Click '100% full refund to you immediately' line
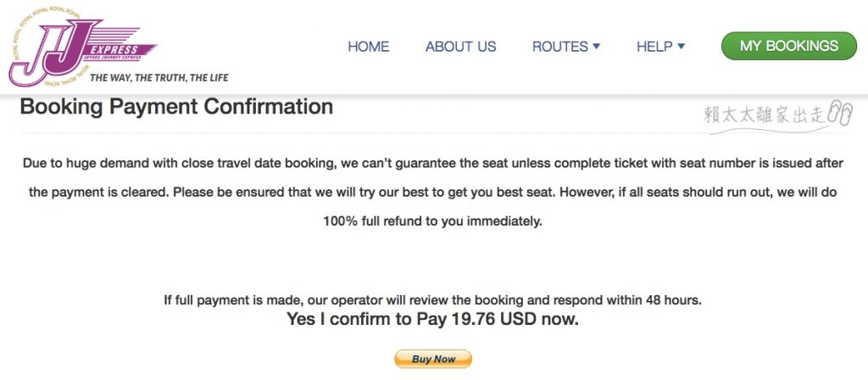This screenshot has height=380, width=868. click(433, 221)
